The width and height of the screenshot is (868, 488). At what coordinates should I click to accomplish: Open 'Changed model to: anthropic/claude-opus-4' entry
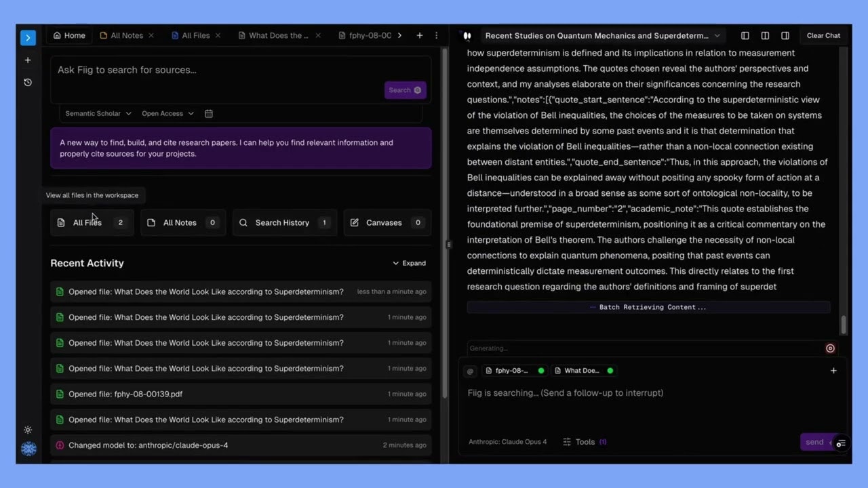(x=241, y=445)
